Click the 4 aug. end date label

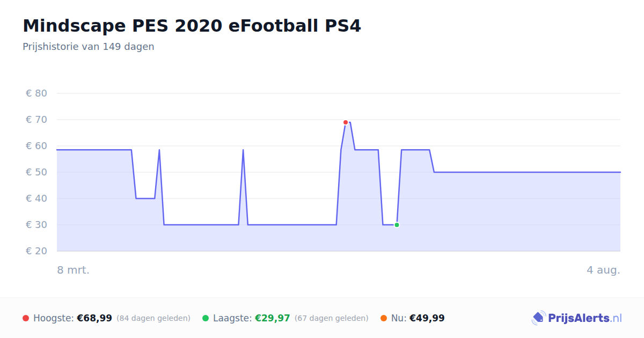[x=603, y=270]
